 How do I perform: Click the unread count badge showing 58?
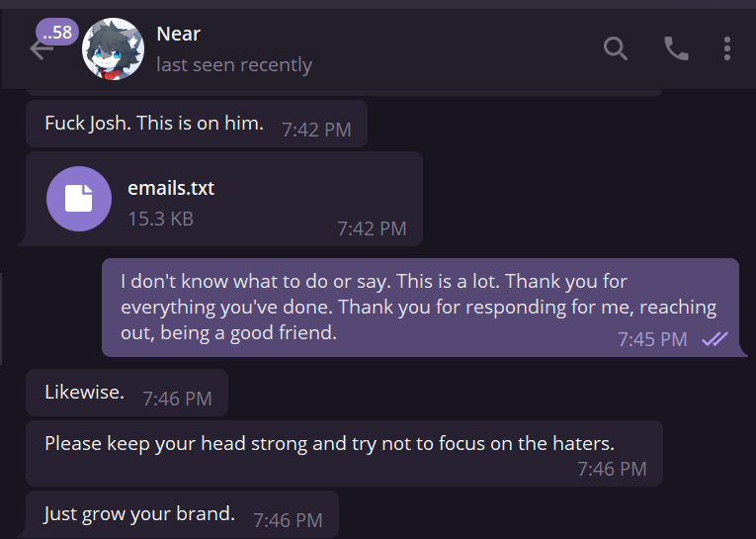click(56, 32)
